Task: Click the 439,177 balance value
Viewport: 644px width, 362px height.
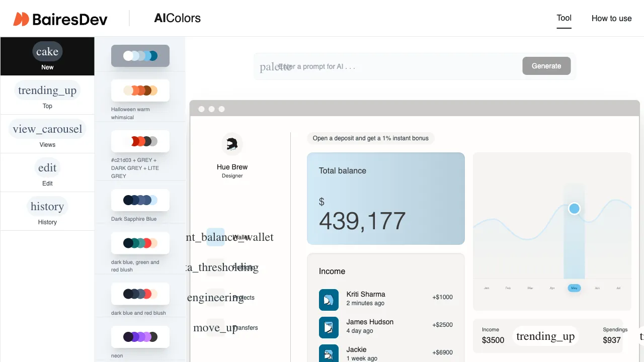Action: 362,221
